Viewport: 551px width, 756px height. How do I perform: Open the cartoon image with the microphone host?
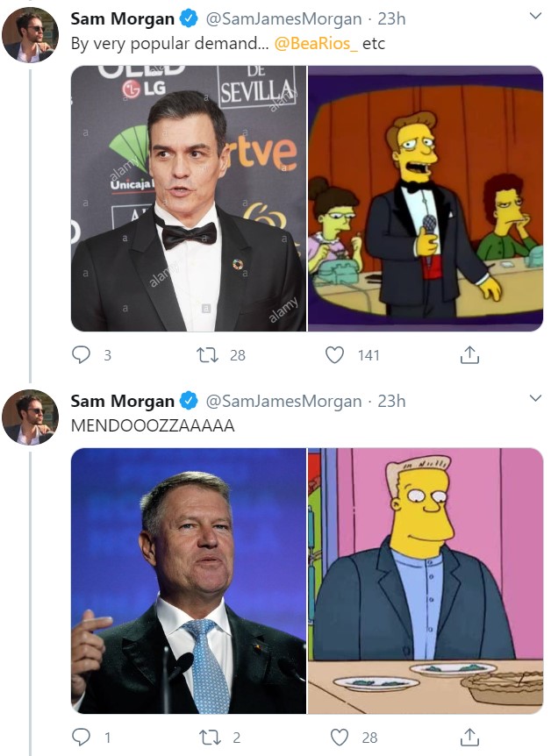click(x=426, y=198)
